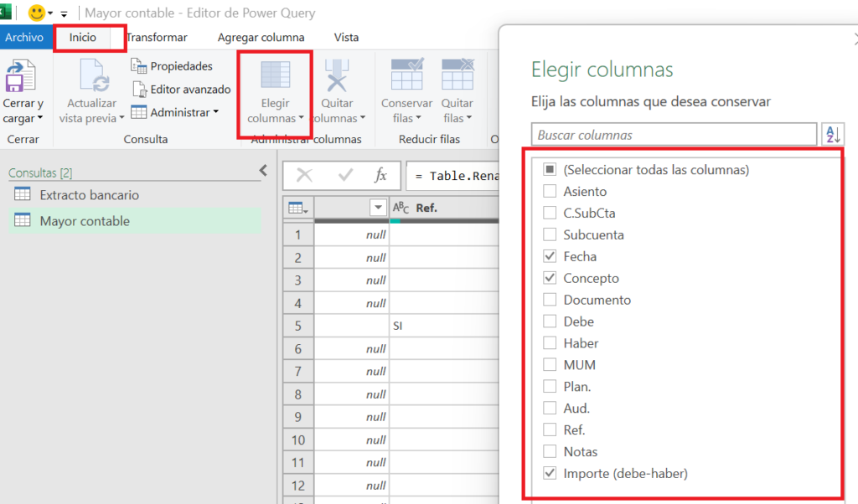Open the Archivo tab
Viewport: 858px width, 504px height.
(x=24, y=37)
